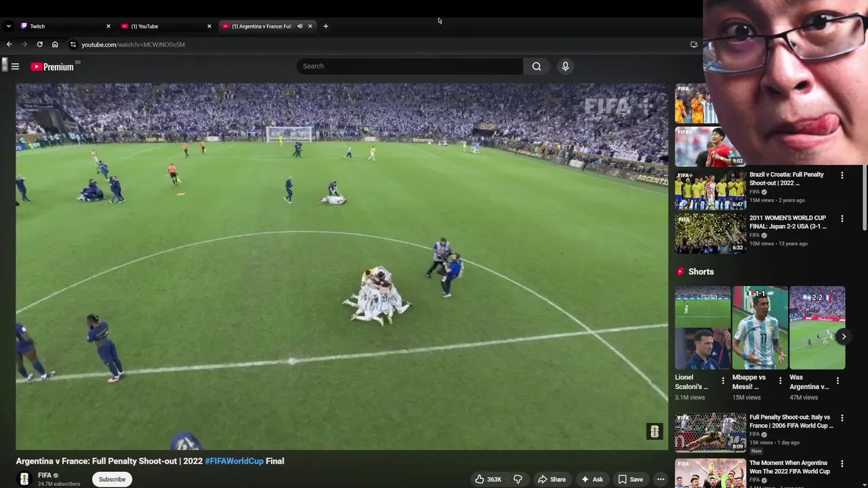This screenshot has width=868, height=488.
Task: Click the Ask button
Action: click(591, 479)
